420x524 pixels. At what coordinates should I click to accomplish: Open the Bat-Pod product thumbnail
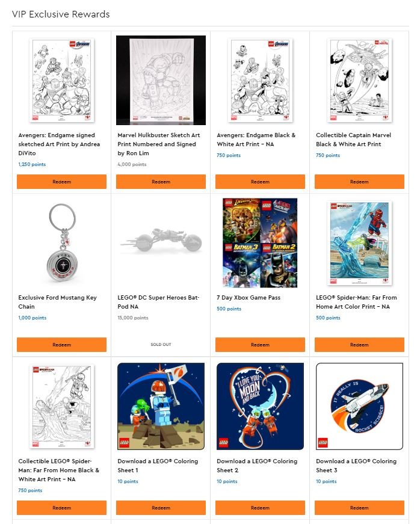[161, 239]
